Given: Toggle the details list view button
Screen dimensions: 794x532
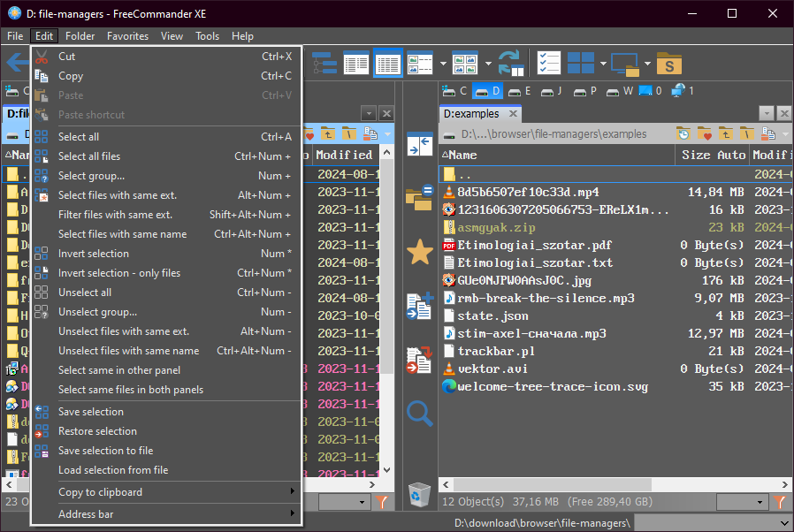Looking at the screenshot, I should [387, 64].
